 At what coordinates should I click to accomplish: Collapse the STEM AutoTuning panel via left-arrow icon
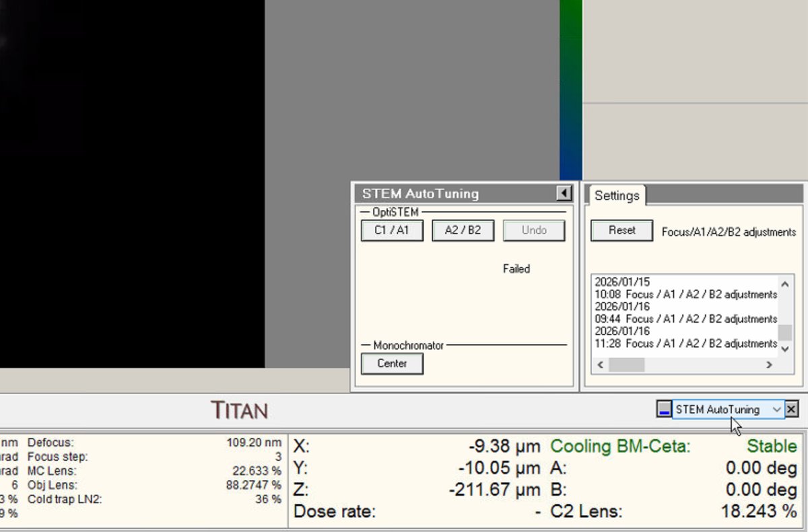pos(563,193)
